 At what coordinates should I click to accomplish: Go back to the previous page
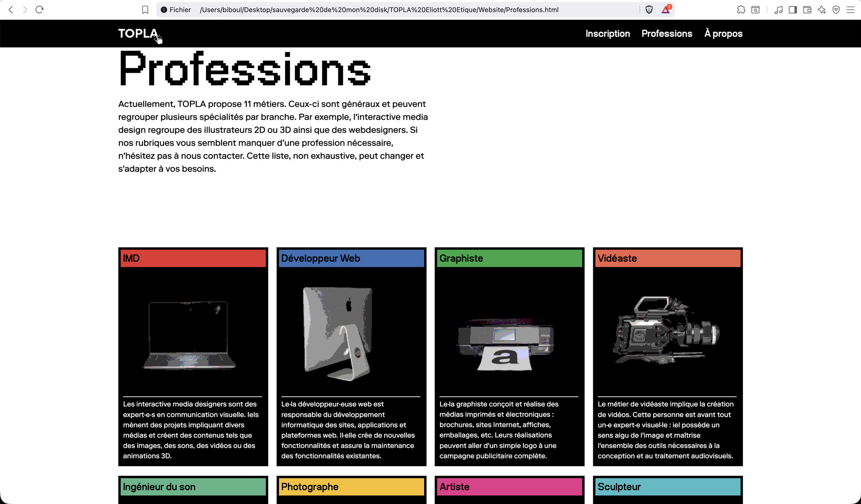pos(11,10)
